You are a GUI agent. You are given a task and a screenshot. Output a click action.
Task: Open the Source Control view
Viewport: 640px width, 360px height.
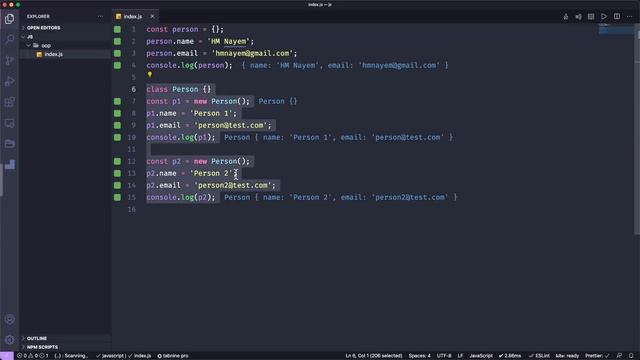click(9, 60)
